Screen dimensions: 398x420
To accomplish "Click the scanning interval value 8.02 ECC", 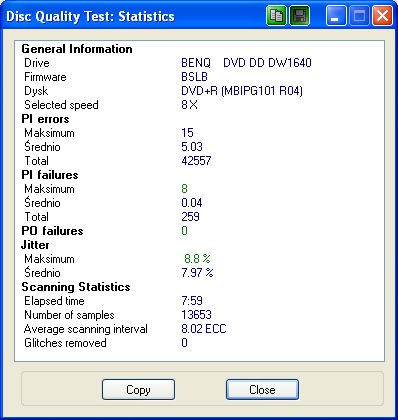I will point(204,329).
